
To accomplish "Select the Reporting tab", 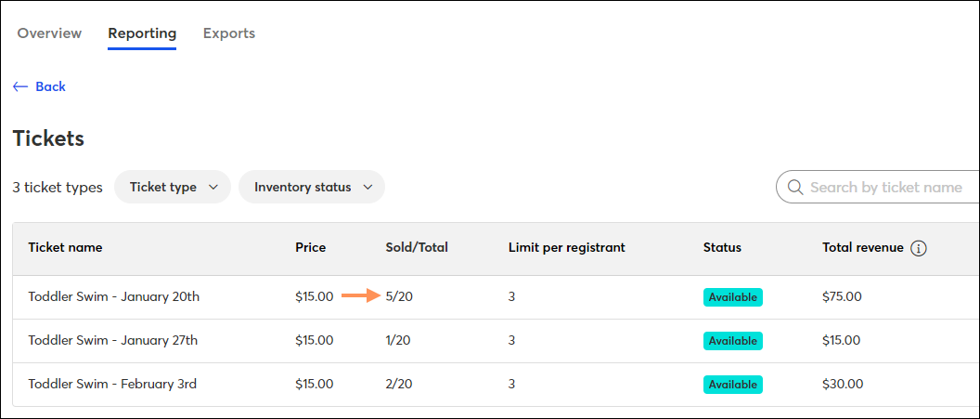I will (142, 33).
